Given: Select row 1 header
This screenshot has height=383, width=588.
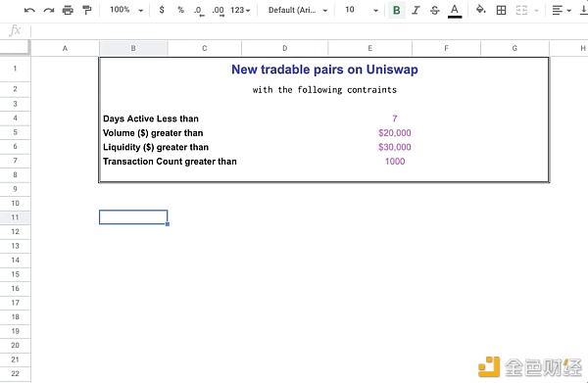Looking at the screenshot, I should [15, 69].
